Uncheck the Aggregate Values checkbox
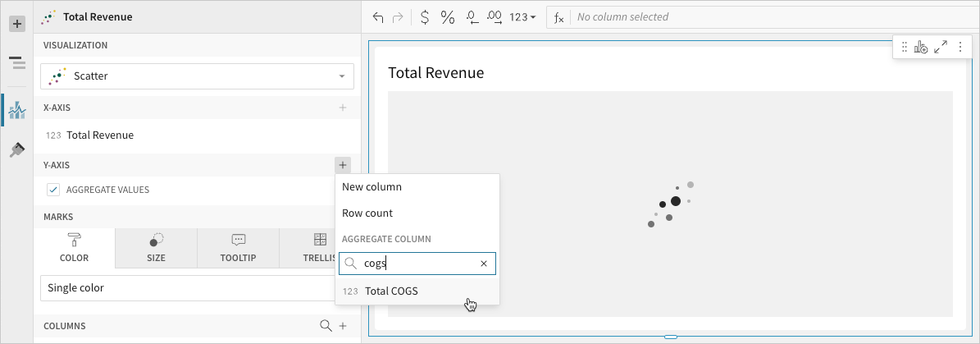 pyautogui.click(x=53, y=190)
